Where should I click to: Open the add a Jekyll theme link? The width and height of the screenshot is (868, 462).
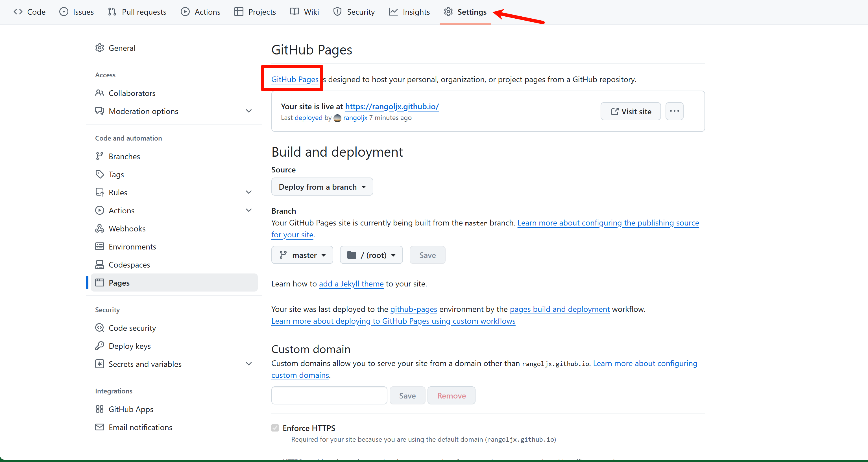[x=351, y=284]
